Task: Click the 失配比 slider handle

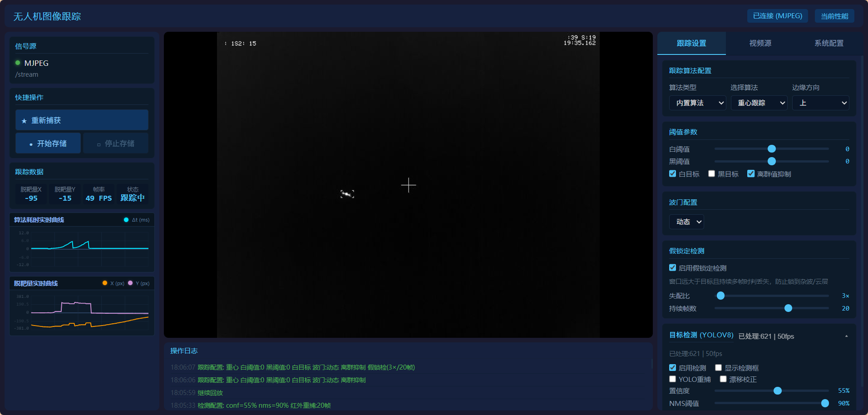Action: [x=720, y=296]
